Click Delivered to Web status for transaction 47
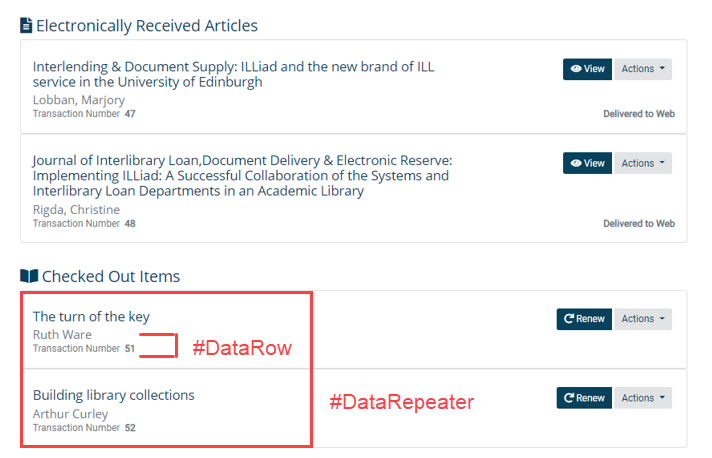Image resolution: width=712 pixels, height=458 pixels. (638, 114)
